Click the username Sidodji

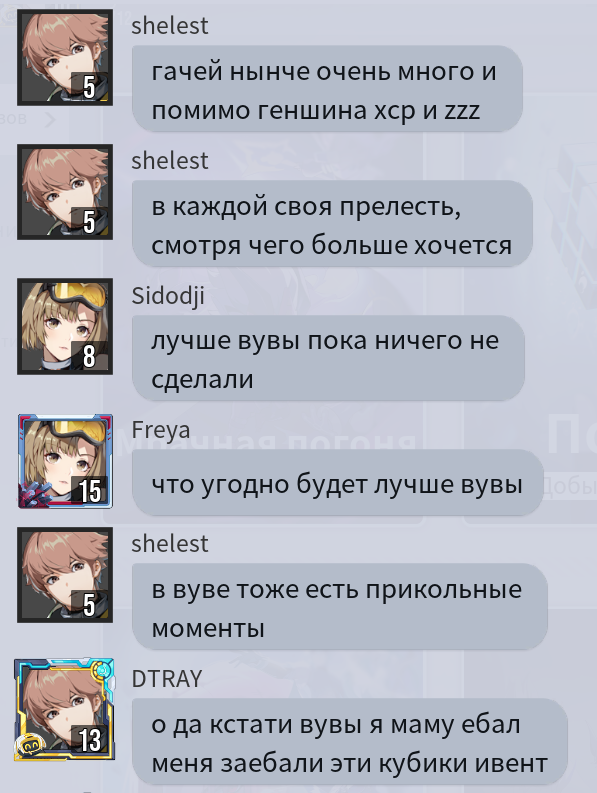[x=168, y=296]
